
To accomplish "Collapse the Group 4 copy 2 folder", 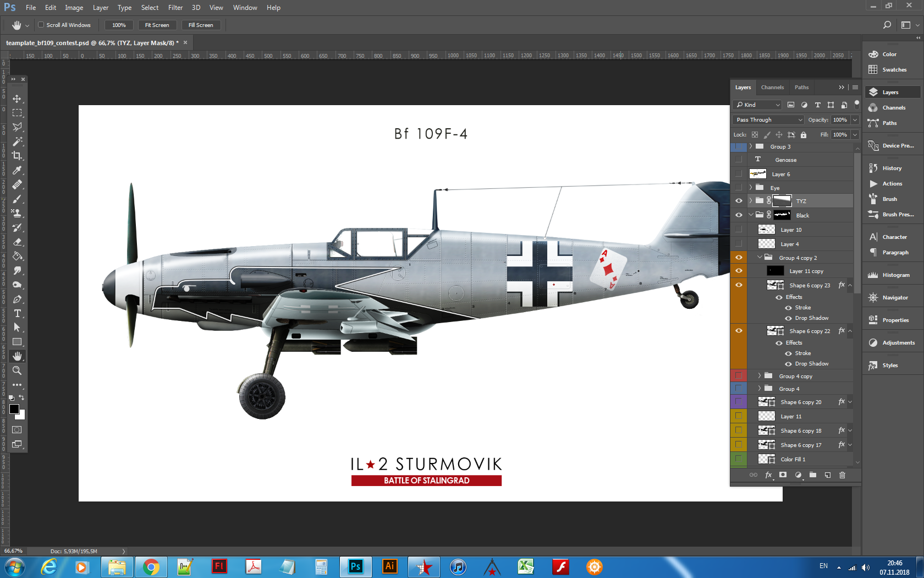I will pos(760,258).
